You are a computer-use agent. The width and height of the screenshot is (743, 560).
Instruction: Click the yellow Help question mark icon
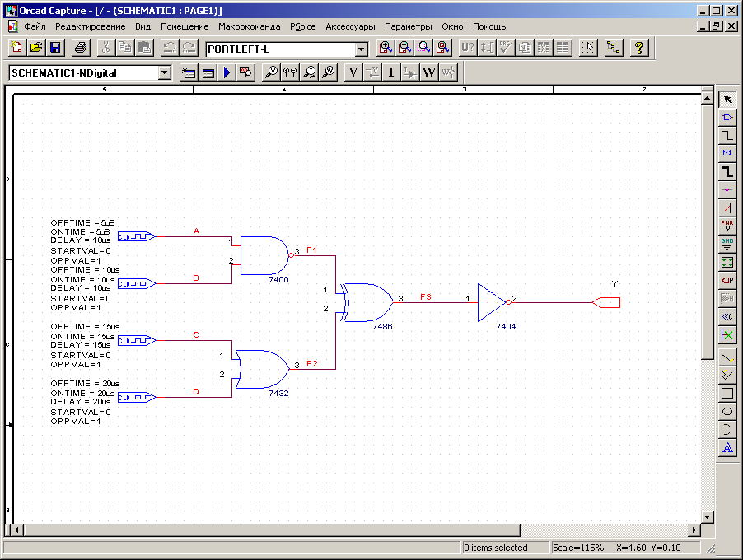(638, 48)
